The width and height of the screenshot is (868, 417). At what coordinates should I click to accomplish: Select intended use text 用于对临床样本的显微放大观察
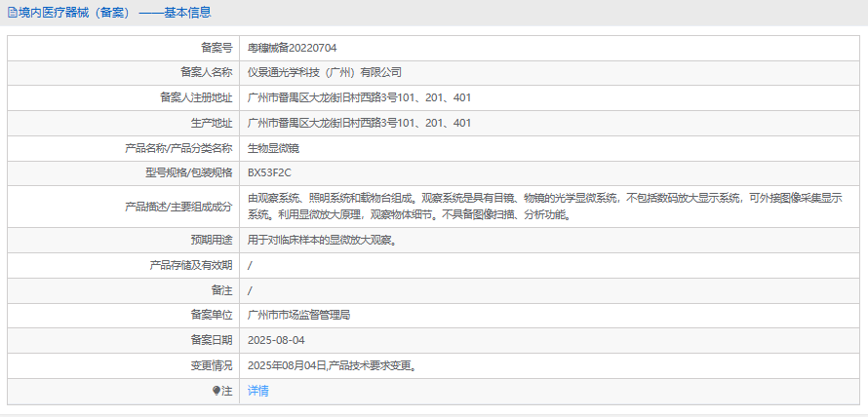tap(322, 240)
